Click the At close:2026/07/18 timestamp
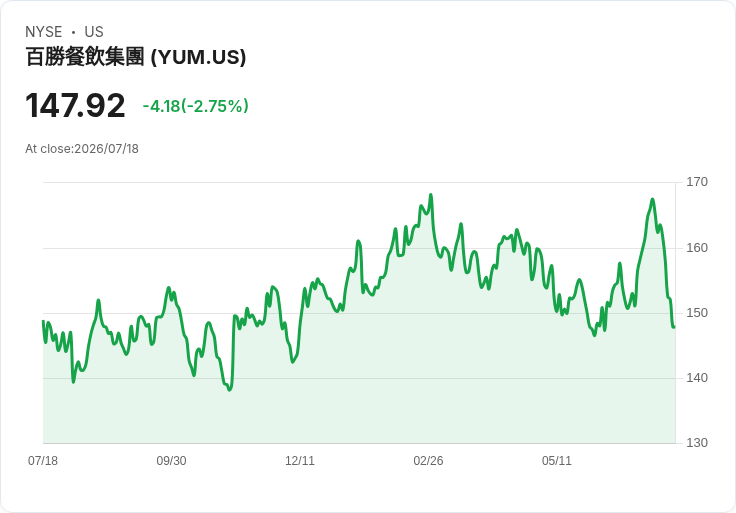 pyautogui.click(x=82, y=149)
